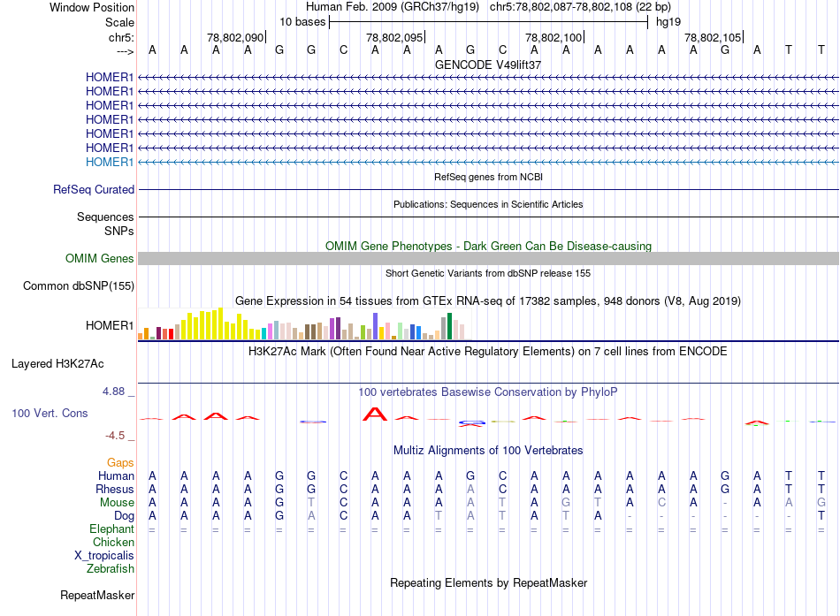This screenshot has height=616, width=840.
Task: Click the OMIM Genes track label
Action: pos(100,258)
